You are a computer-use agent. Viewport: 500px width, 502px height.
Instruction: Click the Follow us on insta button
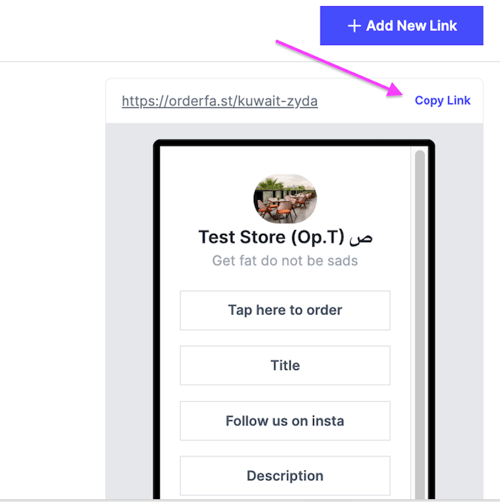point(285,421)
